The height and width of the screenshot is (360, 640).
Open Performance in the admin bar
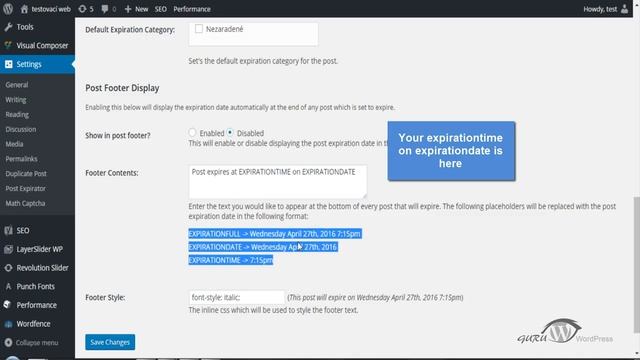[192, 9]
